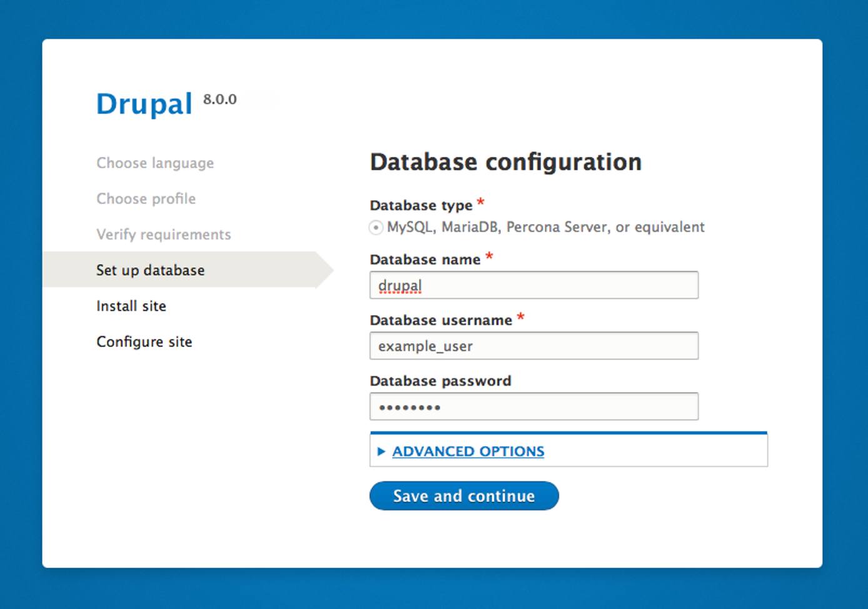Open the Verify requirements step
Viewport: 868px width, 609px height.
point(163,234)
